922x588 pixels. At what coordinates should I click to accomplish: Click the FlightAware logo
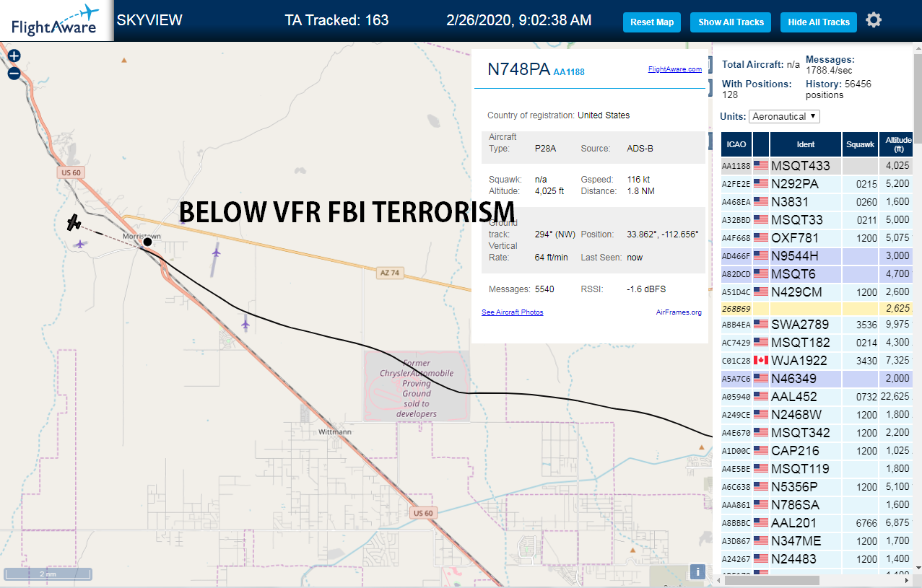[56, 21]
